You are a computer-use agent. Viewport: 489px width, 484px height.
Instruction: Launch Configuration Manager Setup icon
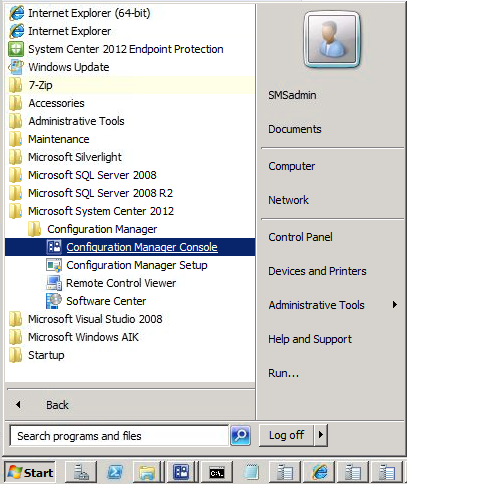pos(54,265)
